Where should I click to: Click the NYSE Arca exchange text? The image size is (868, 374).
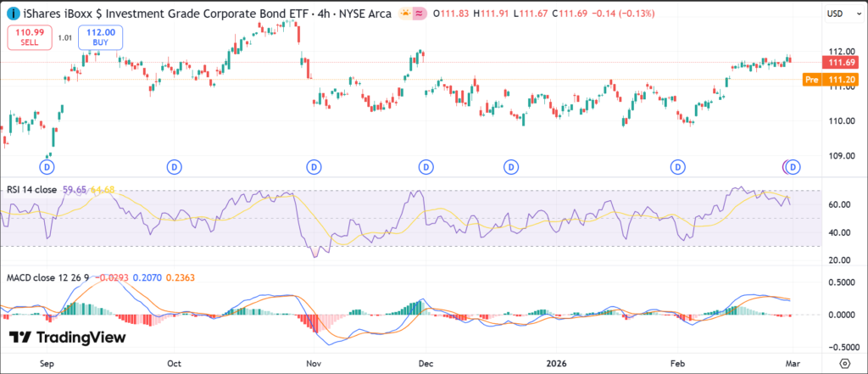364,14
